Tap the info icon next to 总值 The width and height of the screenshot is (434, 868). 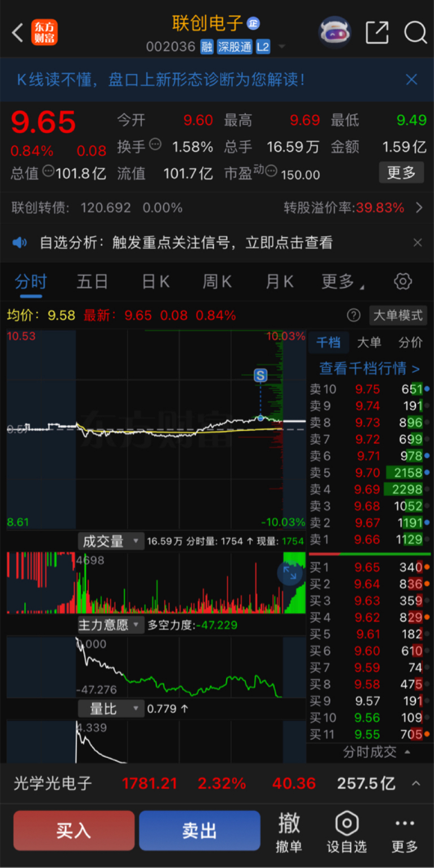[49, 170]
